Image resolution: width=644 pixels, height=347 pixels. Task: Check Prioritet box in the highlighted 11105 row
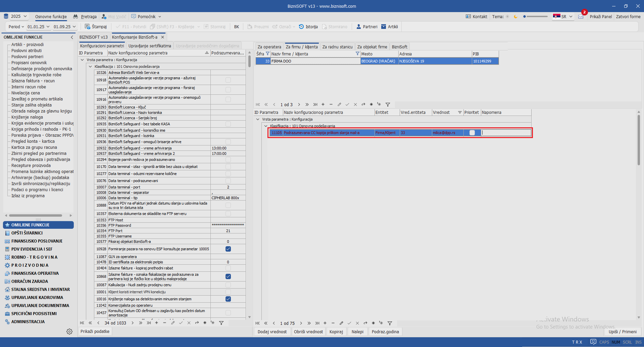[472, 133]
